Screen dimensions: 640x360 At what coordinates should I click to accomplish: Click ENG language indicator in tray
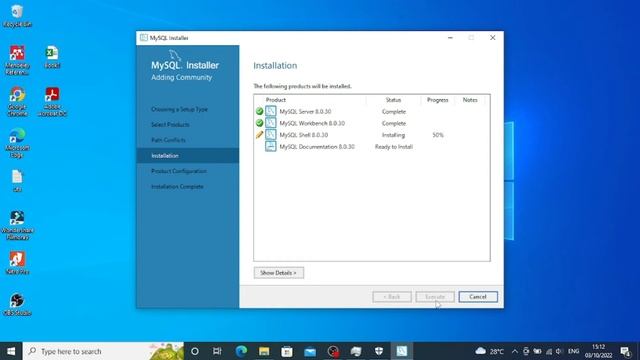573,351
